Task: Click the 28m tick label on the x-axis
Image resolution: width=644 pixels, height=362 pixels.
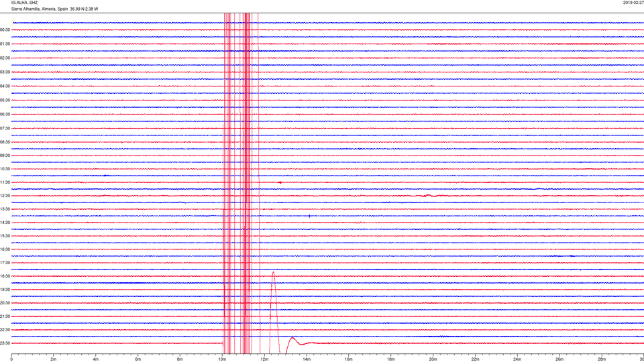Action: (601, 359)
